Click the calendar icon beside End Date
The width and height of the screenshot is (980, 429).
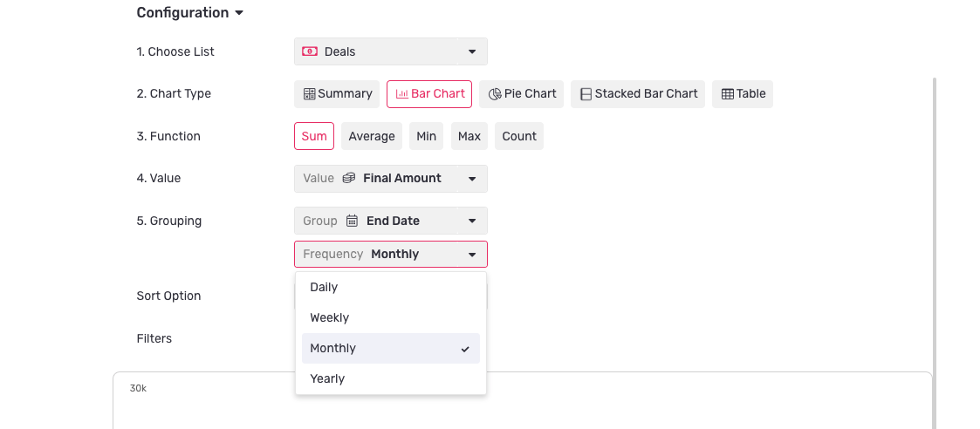coord(352,221)
